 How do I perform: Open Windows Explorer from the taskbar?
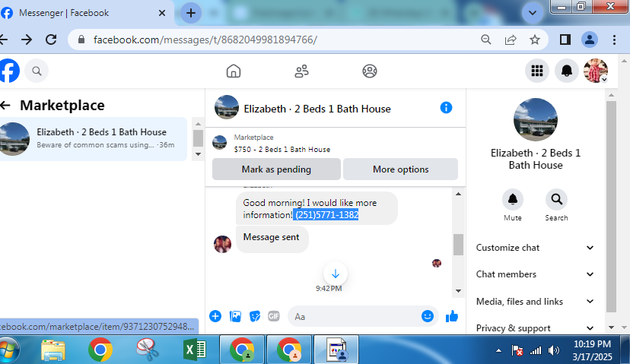coord(53,350)
